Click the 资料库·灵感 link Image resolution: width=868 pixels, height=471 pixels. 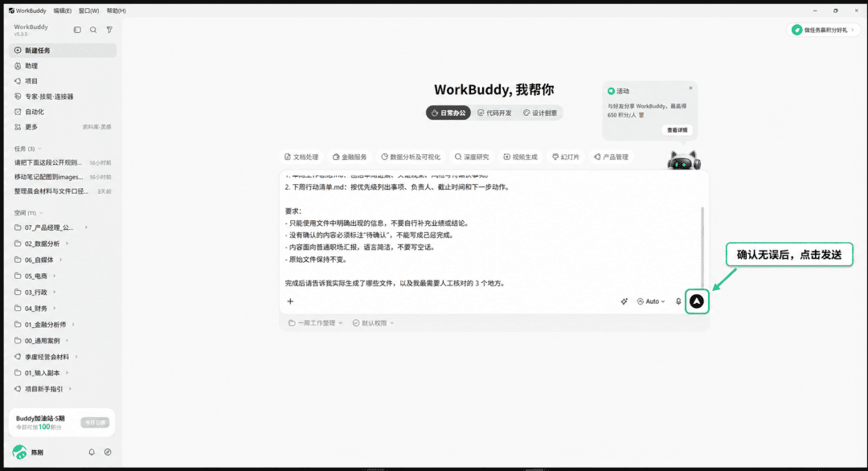tap(97, 127)
